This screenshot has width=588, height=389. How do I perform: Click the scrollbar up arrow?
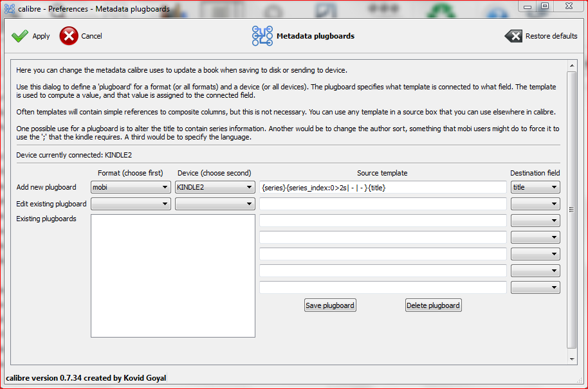pyautogui.click(x=571, y=66)
